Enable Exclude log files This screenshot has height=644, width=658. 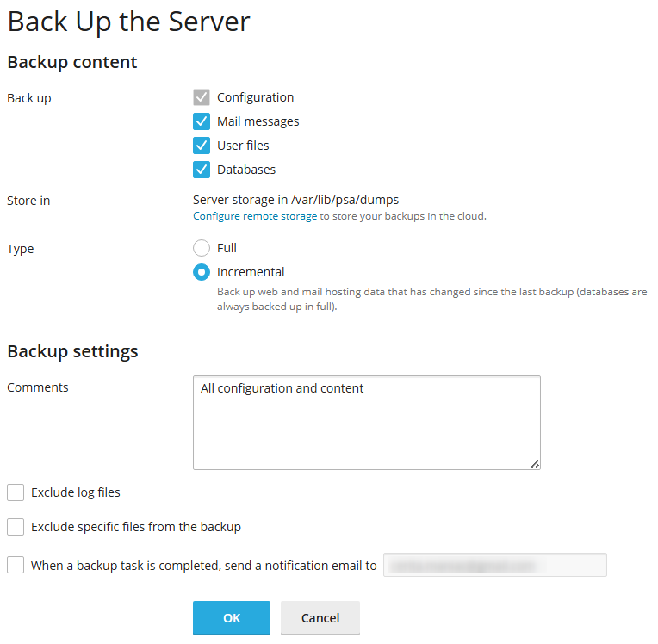tap(16, 492)
